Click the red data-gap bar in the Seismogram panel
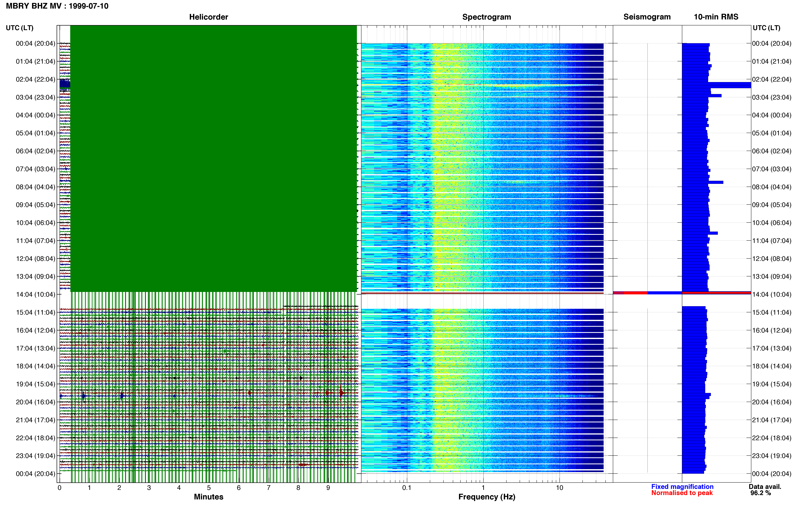This screenshot has height=508, width=812. pyautogui.click(x=630, y=293)
